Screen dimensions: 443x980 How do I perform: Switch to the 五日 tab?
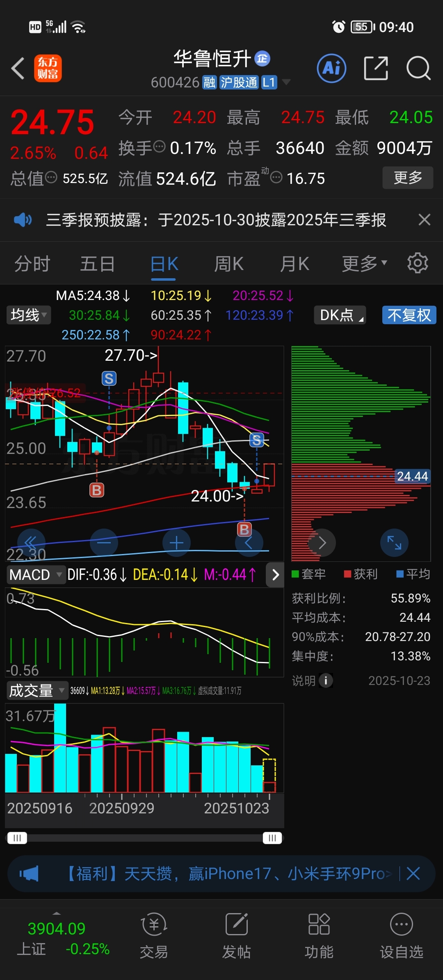pos(97,264)
